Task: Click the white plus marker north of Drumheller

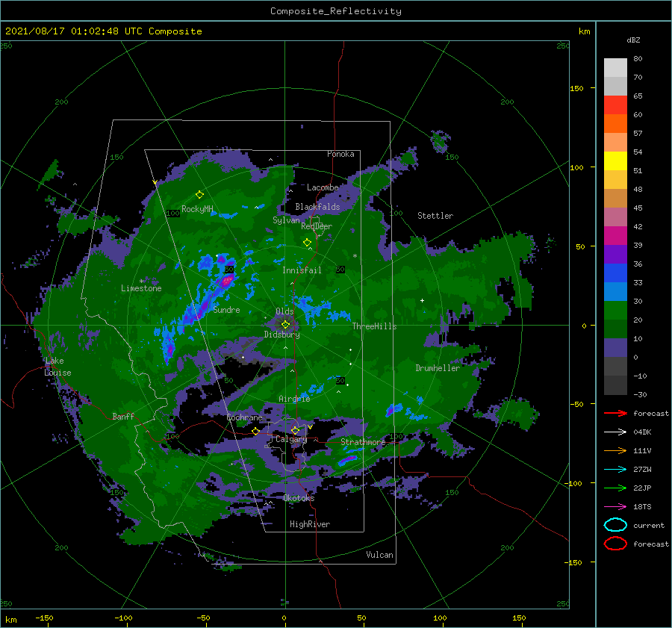Action: [422, 300]
